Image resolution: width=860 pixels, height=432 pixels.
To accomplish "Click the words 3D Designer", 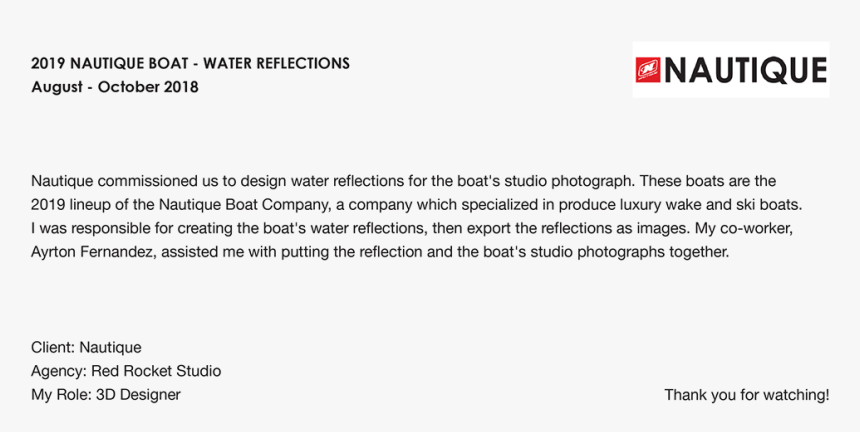I will pyautogui.click(x=138, y=395).
